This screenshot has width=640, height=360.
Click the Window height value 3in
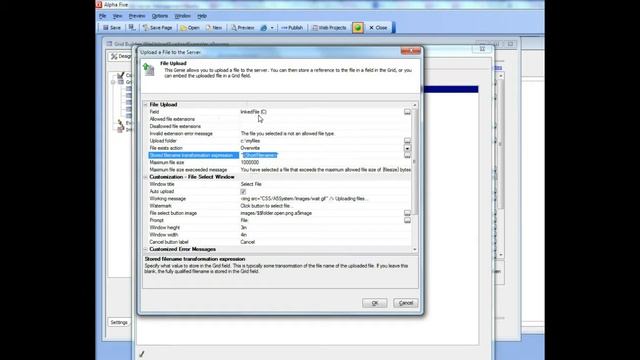(244, 228)
